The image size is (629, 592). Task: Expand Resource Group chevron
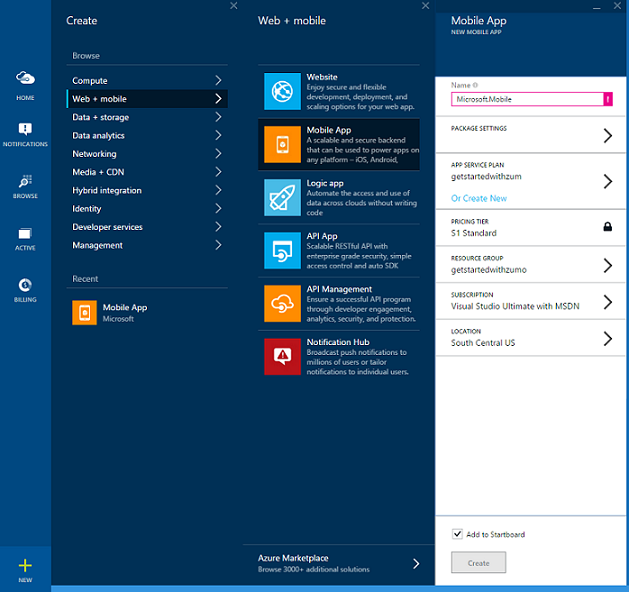pos(608,265)
